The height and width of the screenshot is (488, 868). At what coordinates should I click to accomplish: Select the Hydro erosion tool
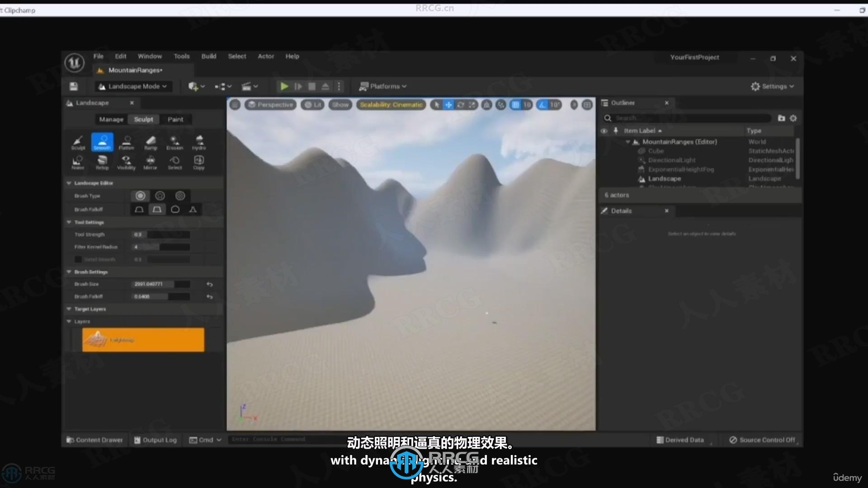click(x=199, y=142)
